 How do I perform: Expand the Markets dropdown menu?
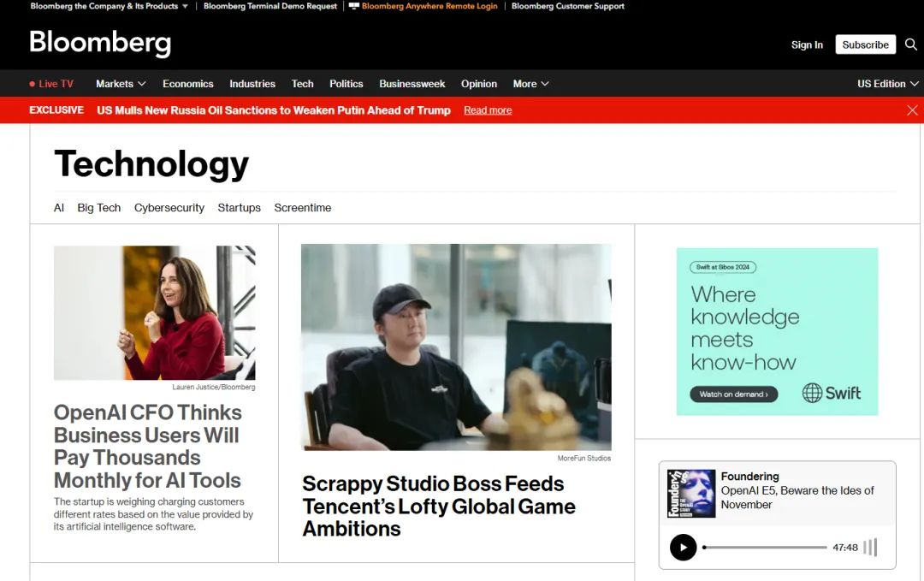pyautogui.click(x=121, y=84)
